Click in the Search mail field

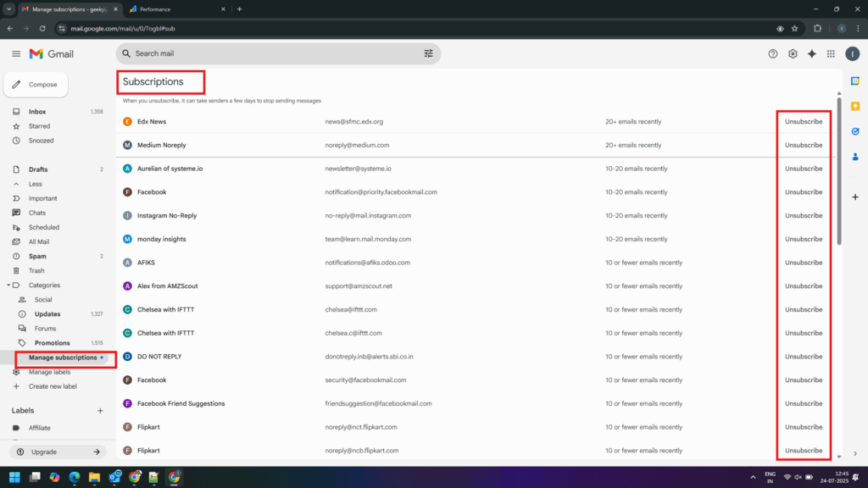coord(271,53)
